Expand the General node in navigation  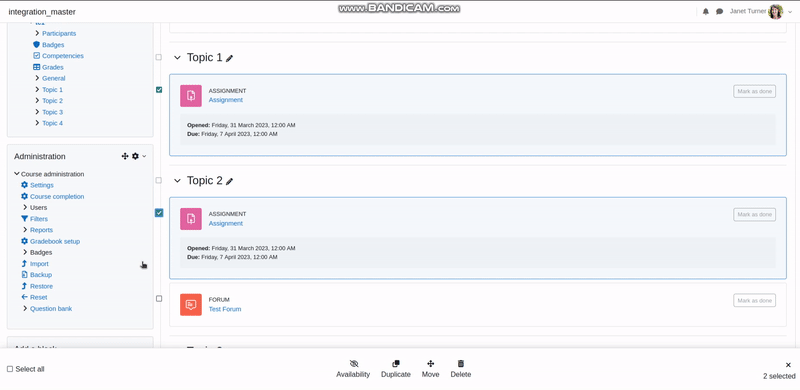pos(37,78)
